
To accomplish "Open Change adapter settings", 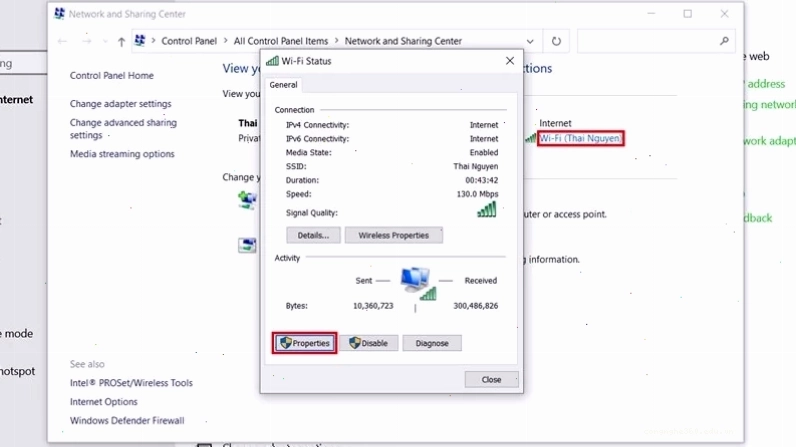I will click(121, 104).
